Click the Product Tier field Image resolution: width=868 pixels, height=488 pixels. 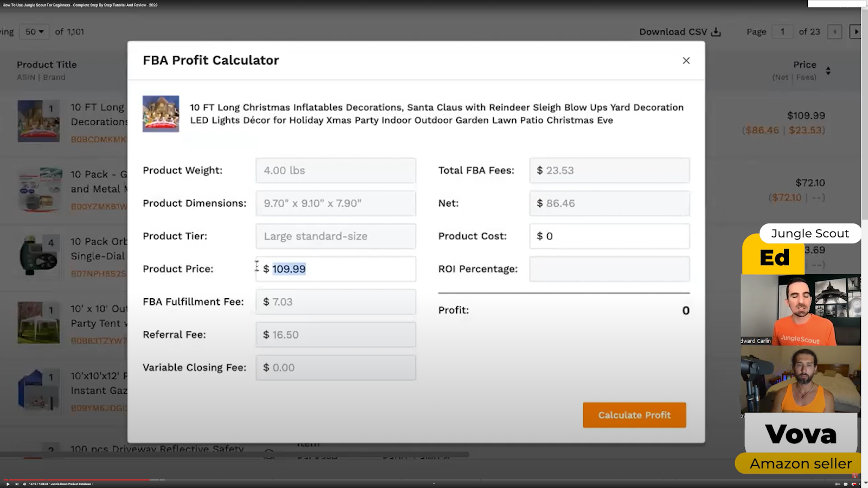(336, 236)
